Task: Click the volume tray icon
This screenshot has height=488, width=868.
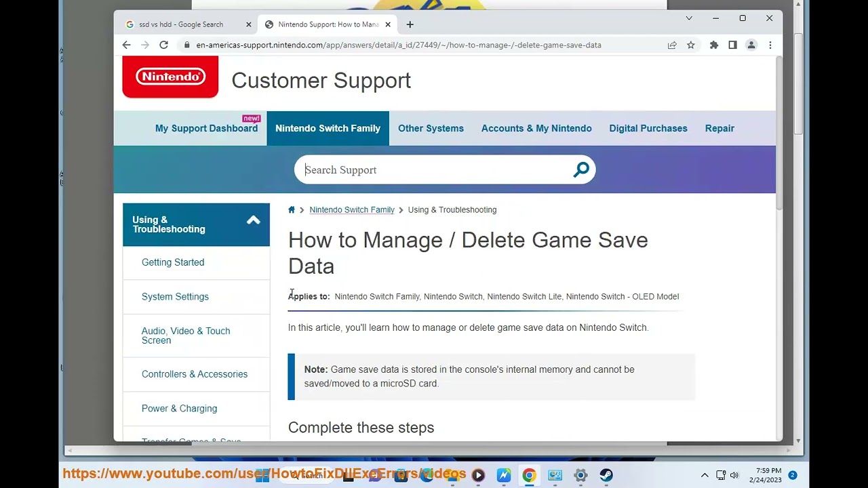Action: pyautogui.click(x=734, y=475)
